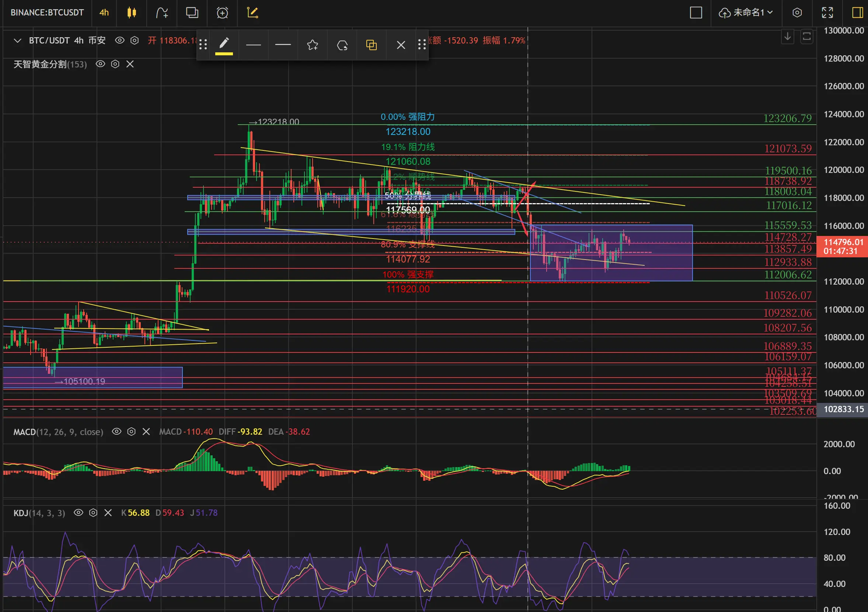Change the 4h timeframe interval
868x612 pixels.
[104, 13]
